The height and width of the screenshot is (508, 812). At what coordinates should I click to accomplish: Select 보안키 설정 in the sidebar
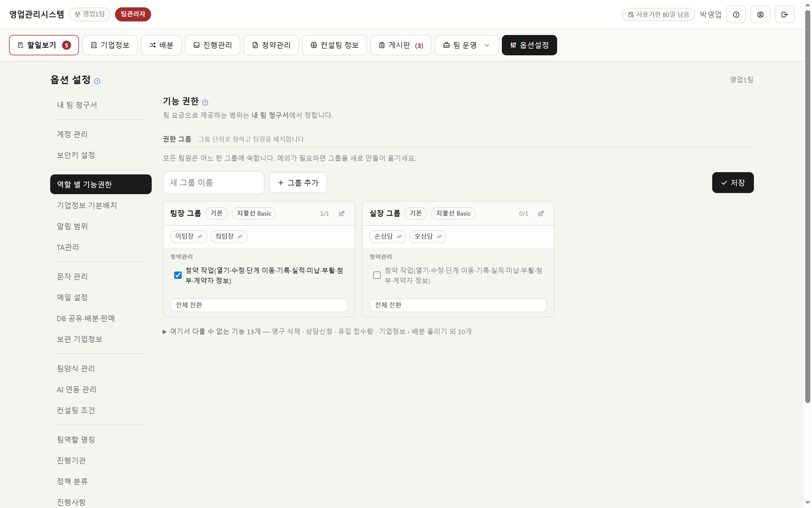pos(101,155)
